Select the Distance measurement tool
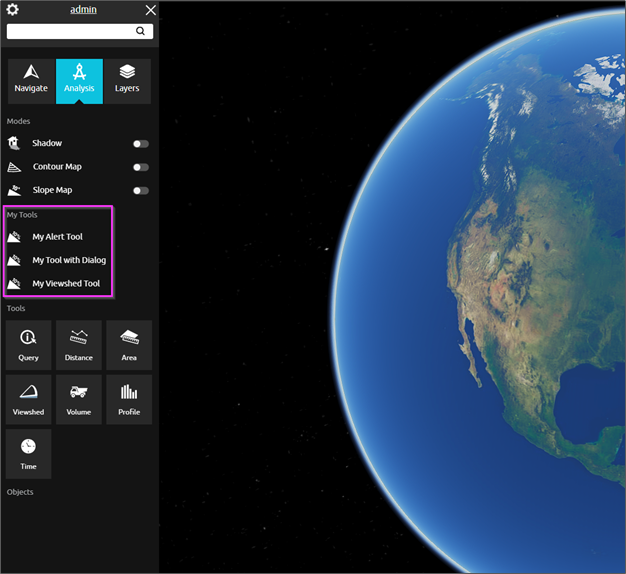The image size is (626, 574). [x=79, y=345]
